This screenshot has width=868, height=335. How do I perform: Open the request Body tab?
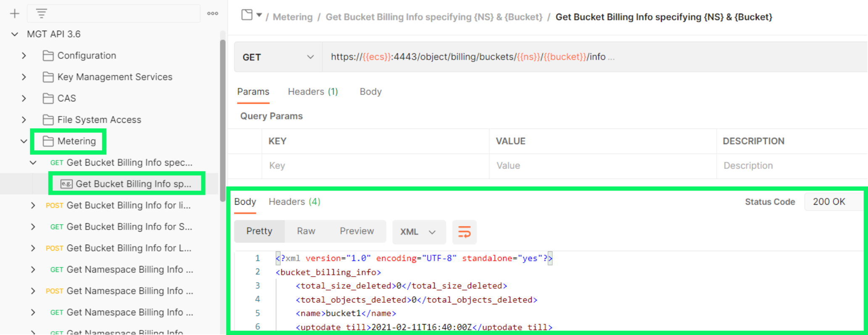[x=370, y=92]
